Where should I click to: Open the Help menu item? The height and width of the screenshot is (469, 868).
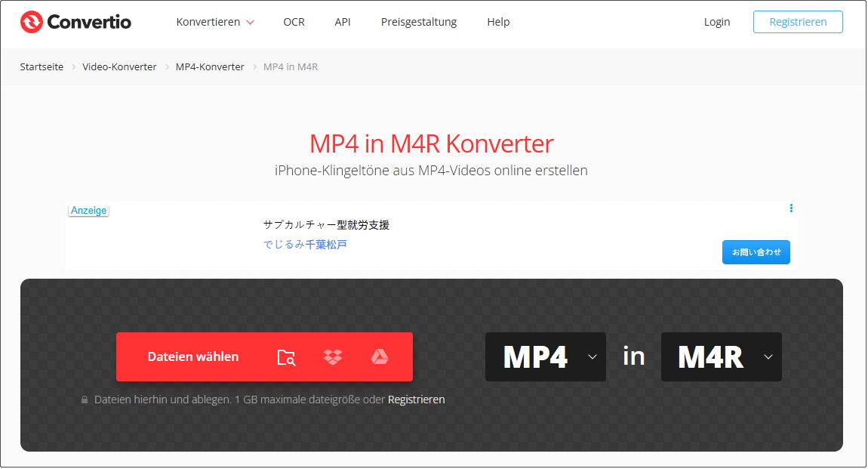[498, 22]
